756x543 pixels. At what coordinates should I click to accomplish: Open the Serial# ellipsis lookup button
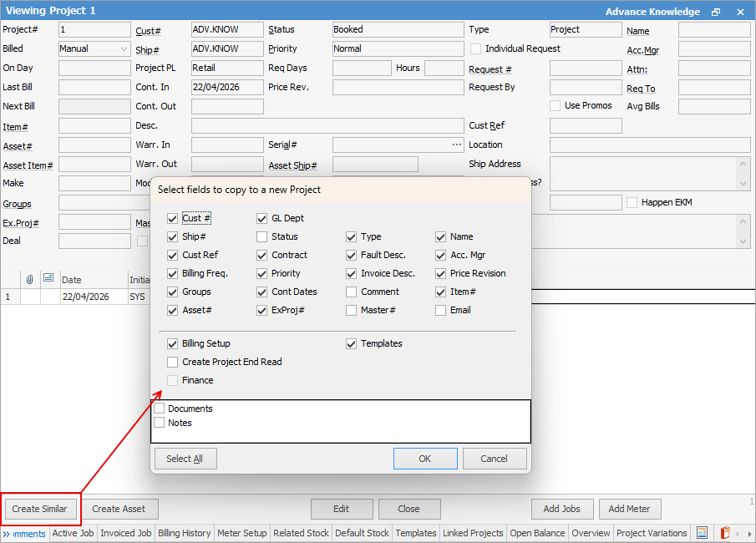[x=457, y=145]
